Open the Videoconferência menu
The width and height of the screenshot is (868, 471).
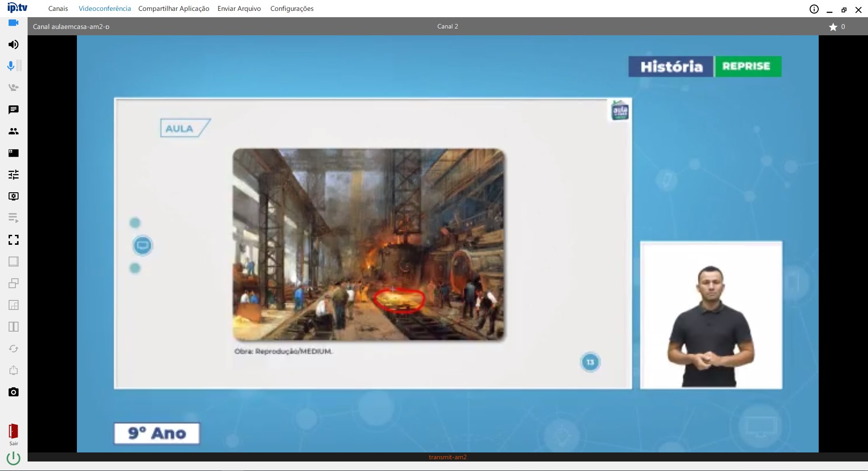point(104,9)
